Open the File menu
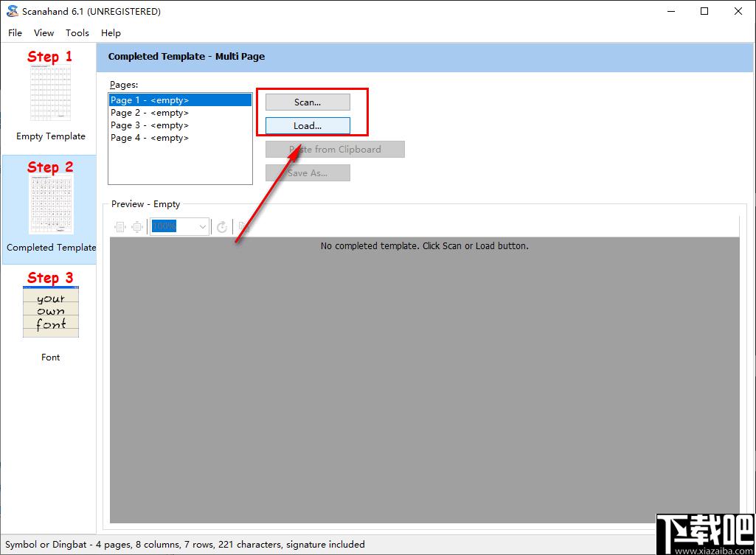Image resolution: width=756 pixels, height=555 pixels. point(15,32)
